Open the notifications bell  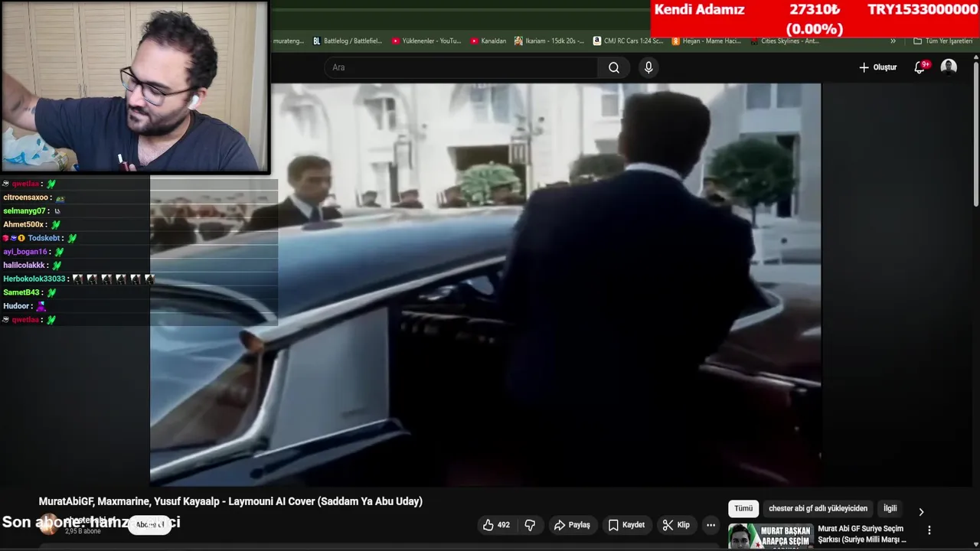coord(921,67)
